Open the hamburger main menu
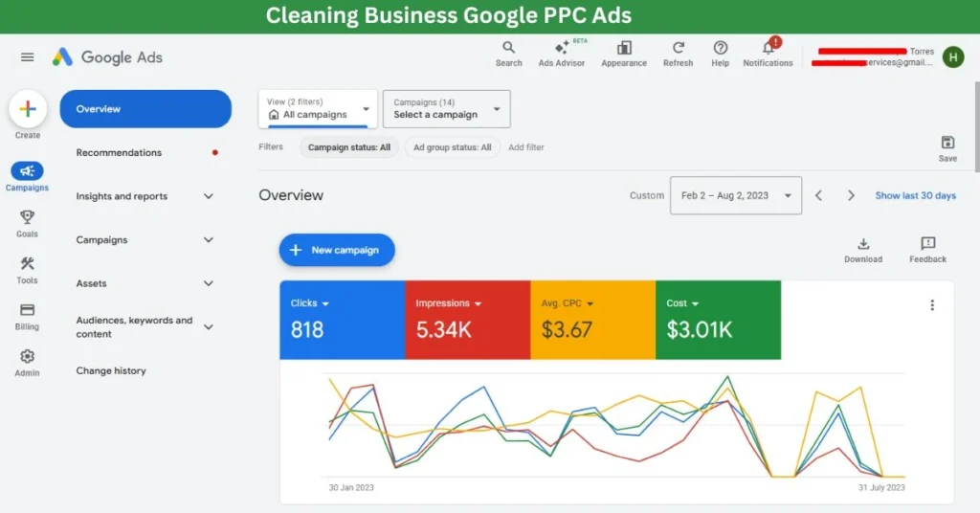The height and width of the screenshot is (513, 980). point(28,56)
